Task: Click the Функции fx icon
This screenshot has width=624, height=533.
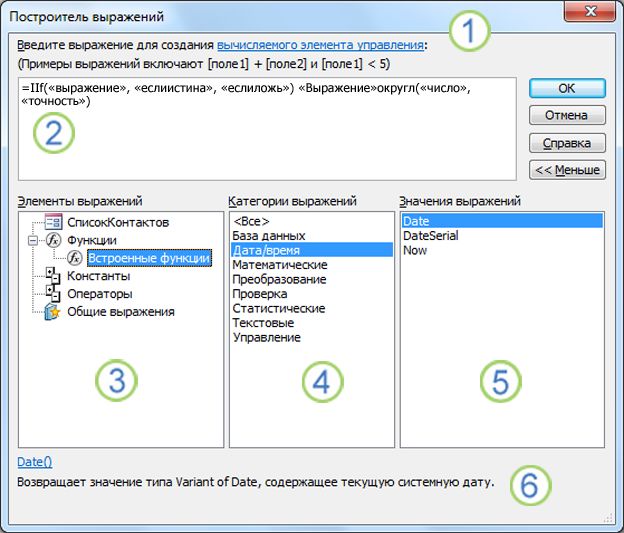Action: 54,240
